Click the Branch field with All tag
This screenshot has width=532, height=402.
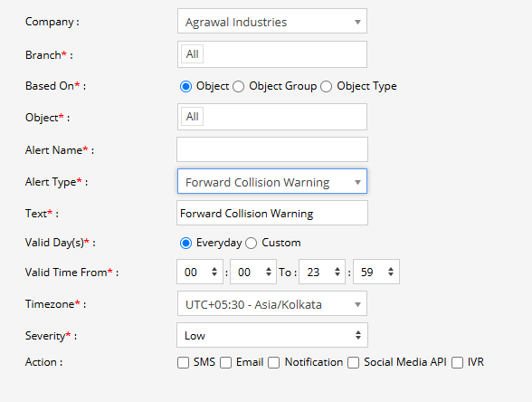272,54
